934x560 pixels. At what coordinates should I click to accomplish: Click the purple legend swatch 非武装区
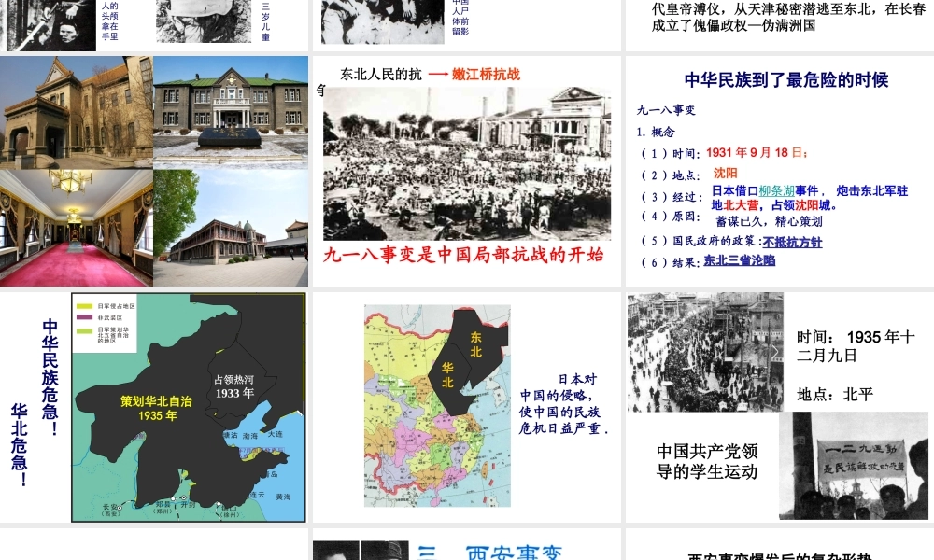(85, 317)
